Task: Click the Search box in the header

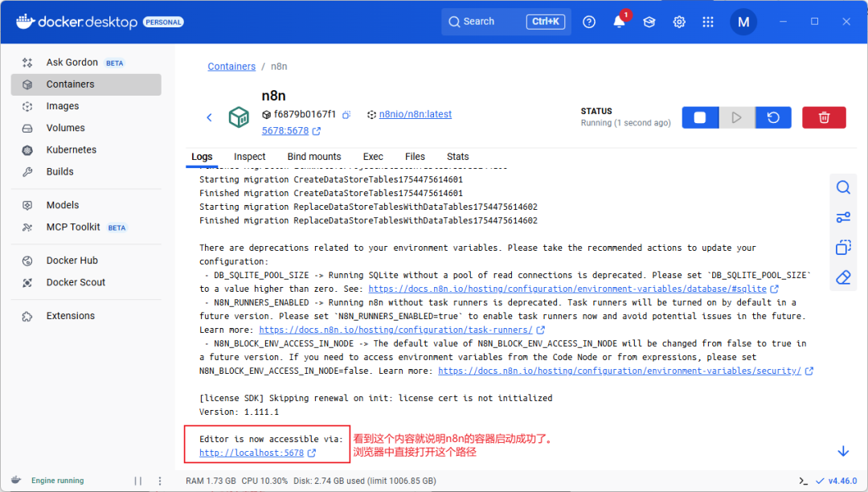Action: [x=506, y=22]
